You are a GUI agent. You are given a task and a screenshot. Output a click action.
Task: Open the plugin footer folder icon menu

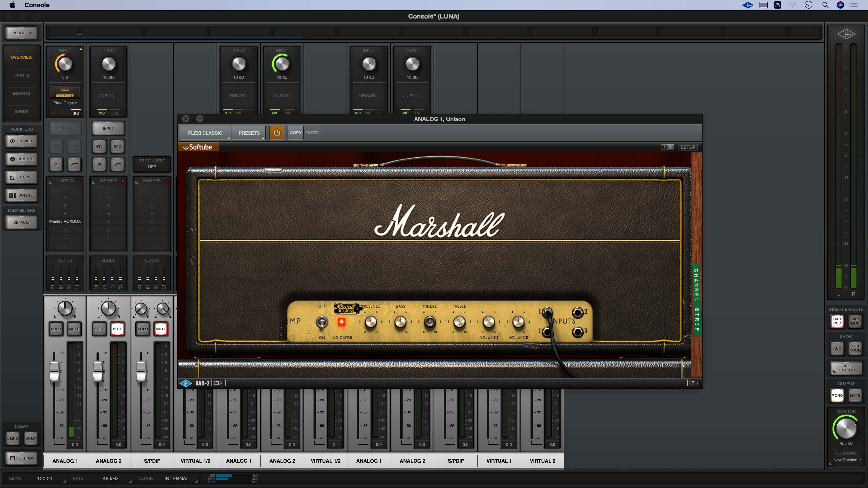218,383
